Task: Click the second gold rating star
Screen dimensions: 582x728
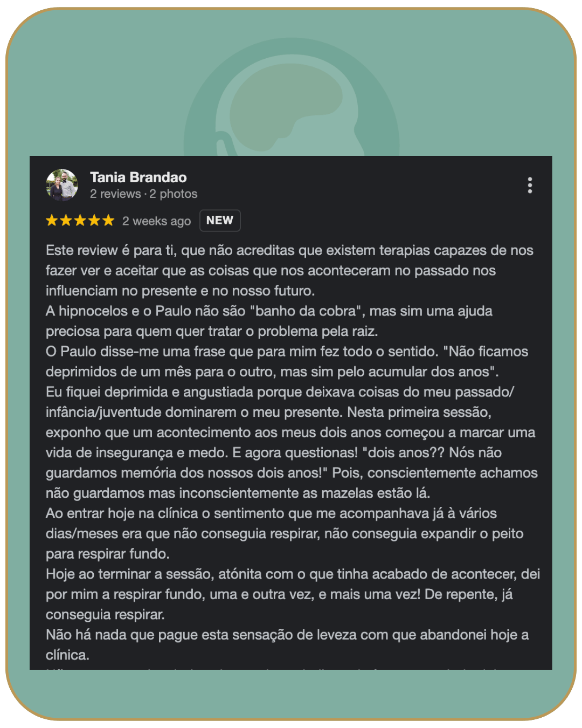Action: tap(66, 221)
